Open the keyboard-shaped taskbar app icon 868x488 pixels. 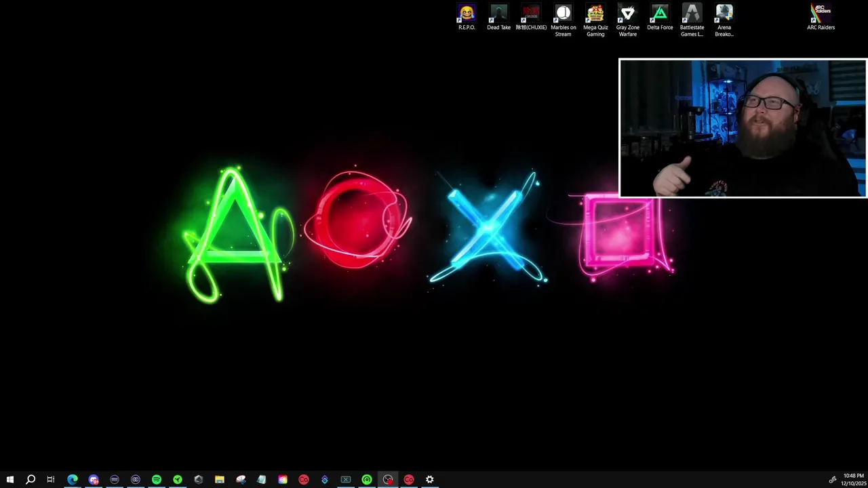tap(115, 479)
